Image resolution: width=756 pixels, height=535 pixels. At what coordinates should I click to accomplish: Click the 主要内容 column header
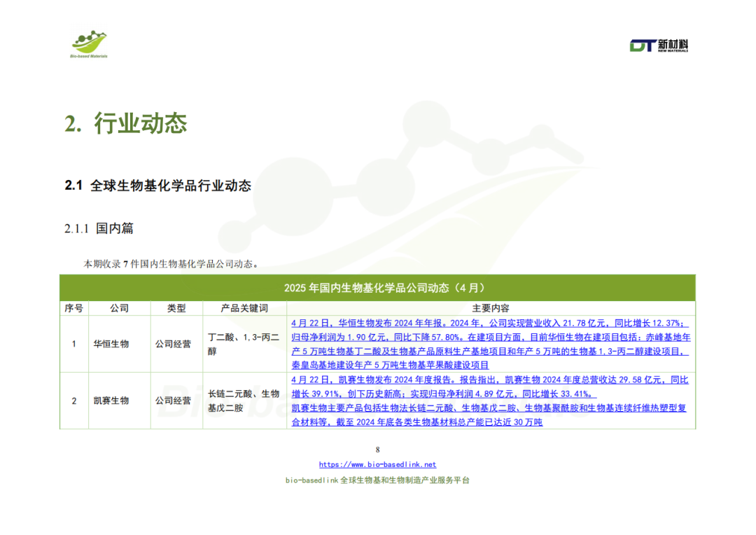coord(491,308)
